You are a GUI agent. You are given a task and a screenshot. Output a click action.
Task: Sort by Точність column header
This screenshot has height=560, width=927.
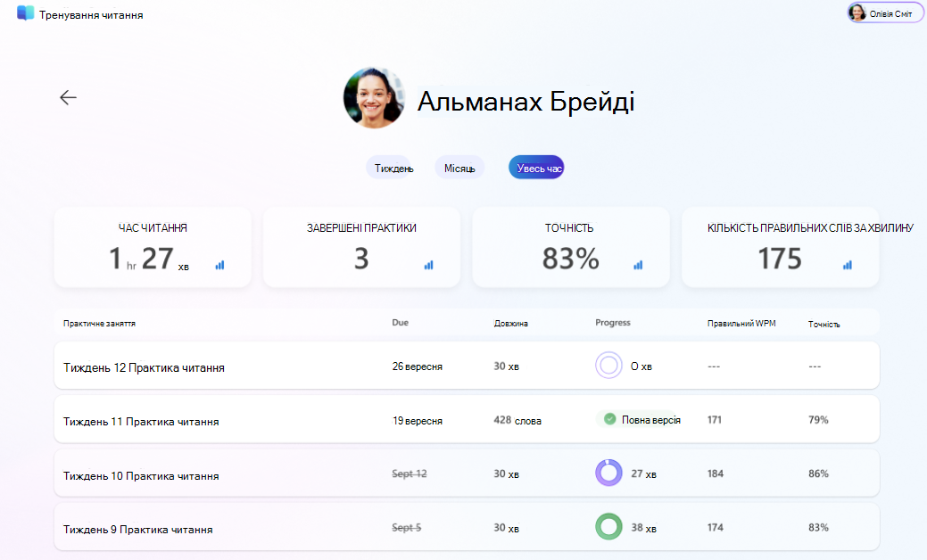(x=824, y=325)
